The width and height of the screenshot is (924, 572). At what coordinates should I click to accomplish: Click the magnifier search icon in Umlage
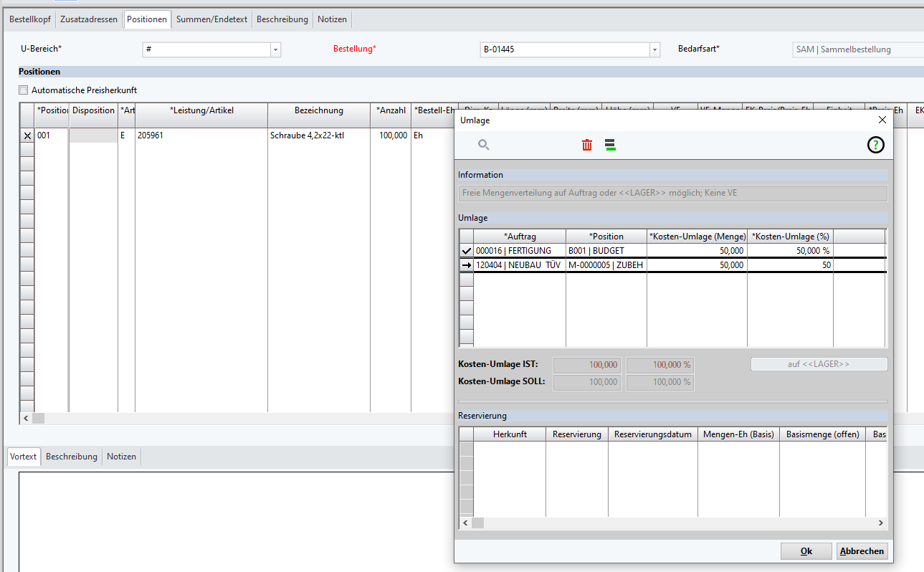click(484, 145)
